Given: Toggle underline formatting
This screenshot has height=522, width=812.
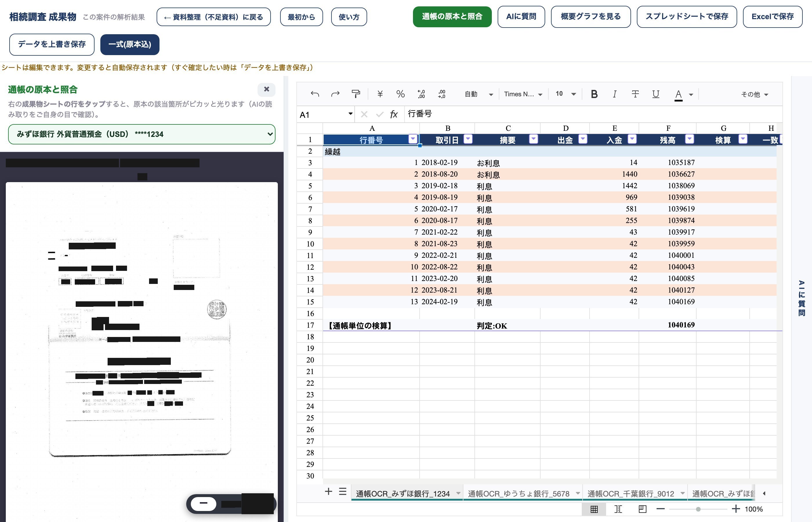Looking at the screenshot, I should (x=655, y=94).
